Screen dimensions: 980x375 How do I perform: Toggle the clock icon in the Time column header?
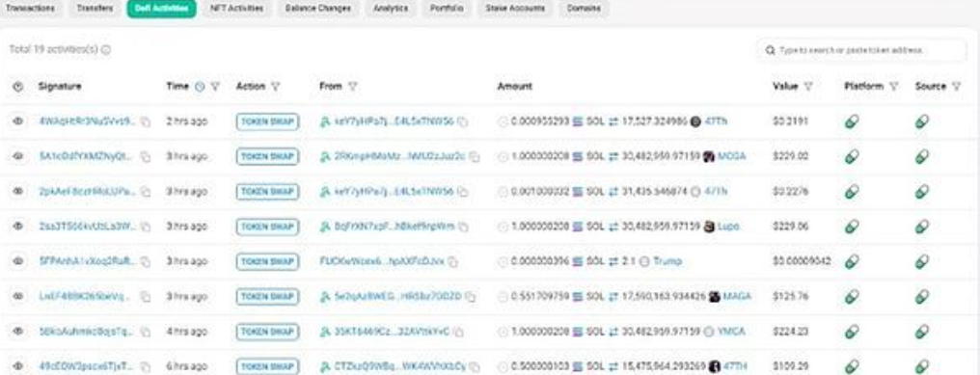click(200, 87)
